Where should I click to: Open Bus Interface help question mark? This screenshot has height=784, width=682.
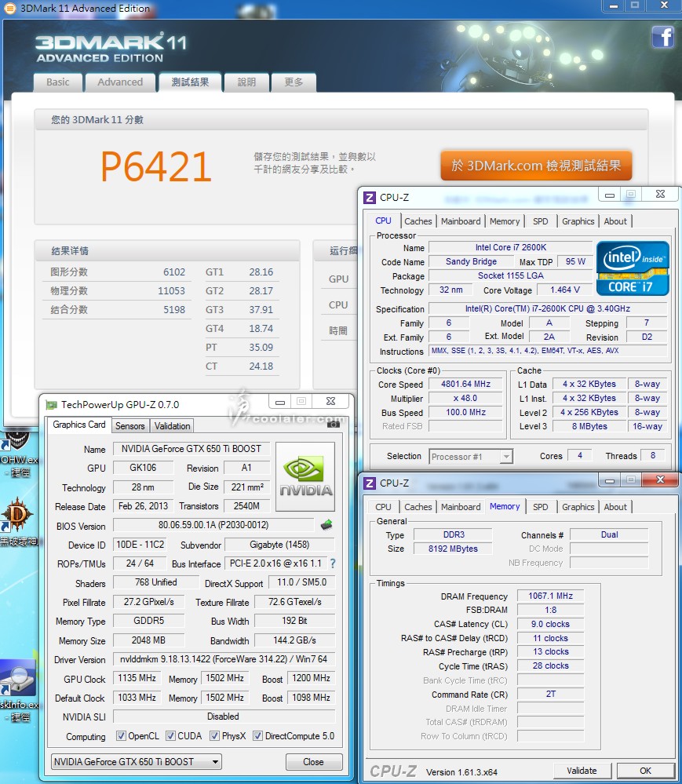point(333,563)
